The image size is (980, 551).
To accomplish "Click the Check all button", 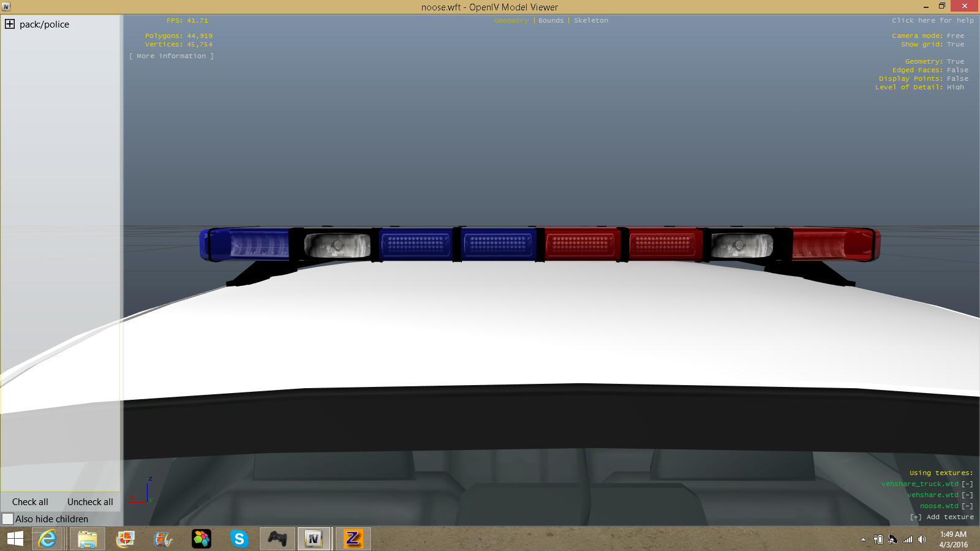I will (x=30, y=502).
